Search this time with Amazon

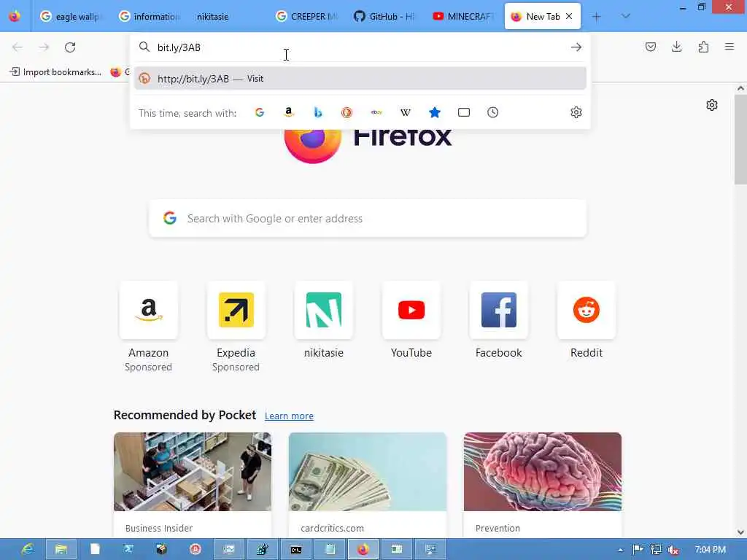pyautogui.click(x=289, y=112)
